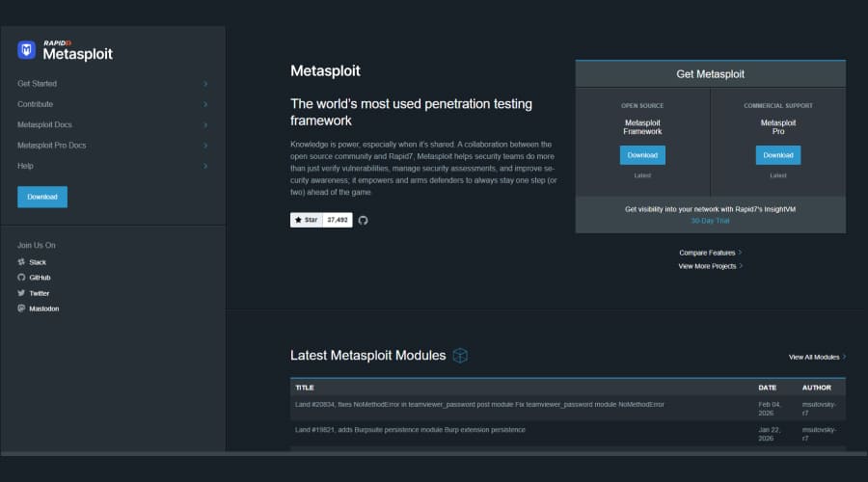Open Metasploit Docs menu item
868x482 pixels.
pyautogui.click(x=44, y=124)
